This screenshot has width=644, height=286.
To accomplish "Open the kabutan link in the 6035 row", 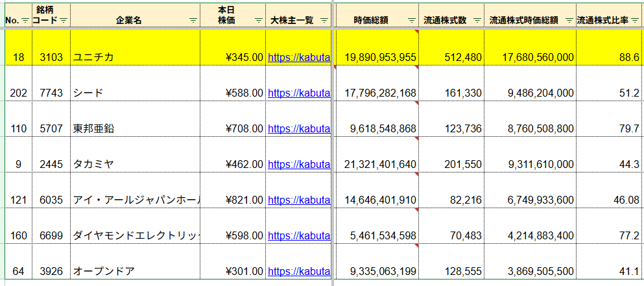I will click(x=299, y=200).
